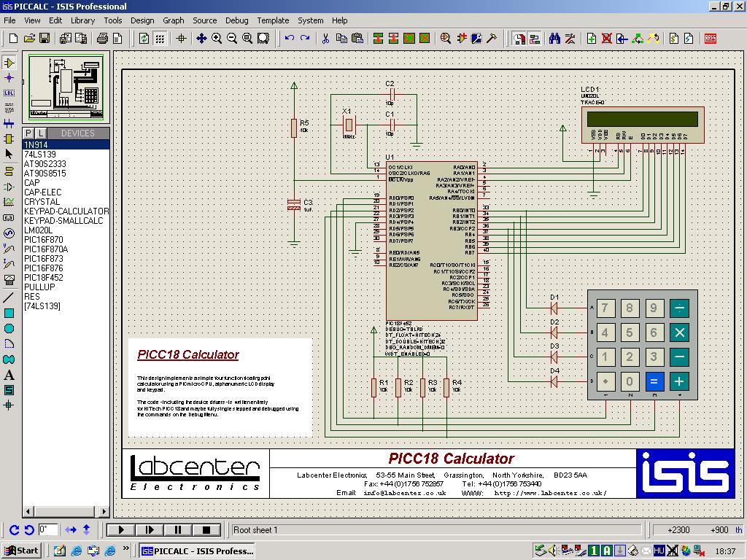Screen dimensions: 747x560
Task: Toggle the grid display button
Action: (160, 38)
